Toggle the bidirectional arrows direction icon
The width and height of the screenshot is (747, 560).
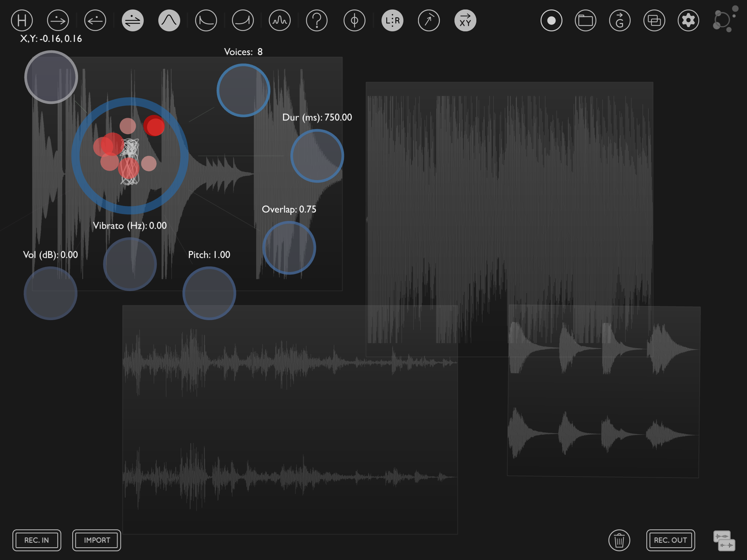[132, 20]
